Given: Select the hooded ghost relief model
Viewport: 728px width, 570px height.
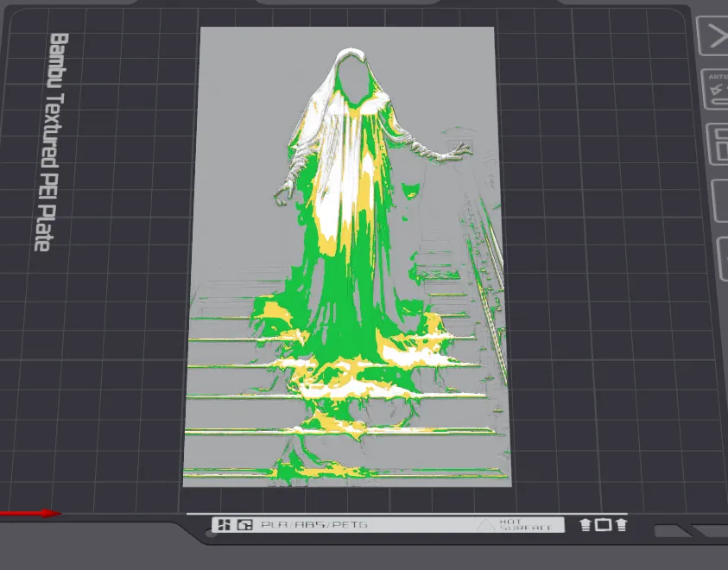Looking at the screenshot, I should 347,256.
